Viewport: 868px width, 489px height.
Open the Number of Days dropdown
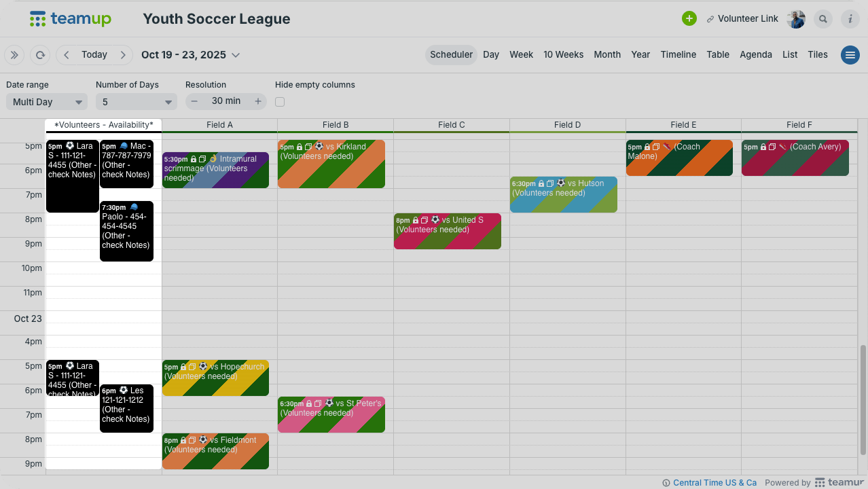tap(136, 102)
